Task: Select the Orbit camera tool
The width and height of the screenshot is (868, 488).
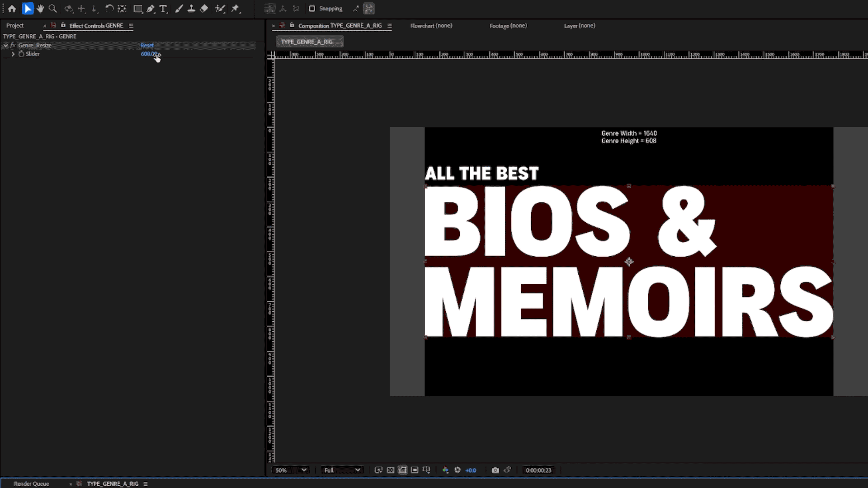Action: pos(69,9)
